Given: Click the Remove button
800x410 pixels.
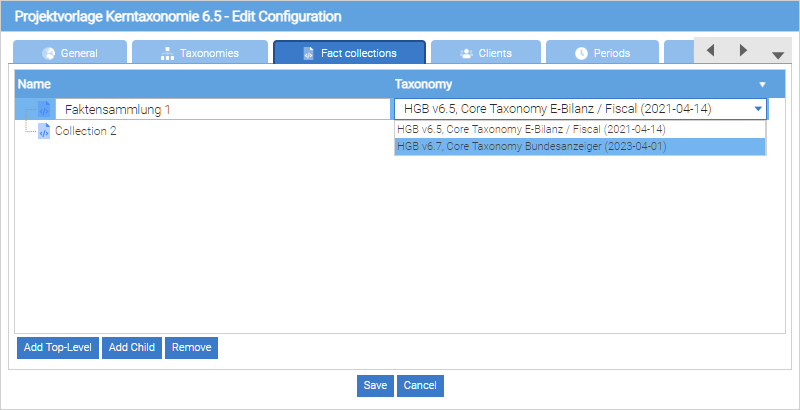Looking at the screenshot, I should click(x=191, y=347).
